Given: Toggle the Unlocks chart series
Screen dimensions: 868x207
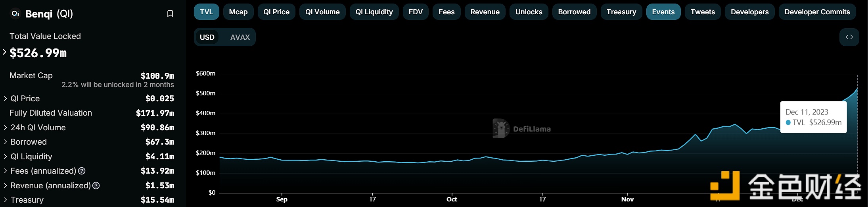Looking at the screenshot, I should (x=529, y=12).
